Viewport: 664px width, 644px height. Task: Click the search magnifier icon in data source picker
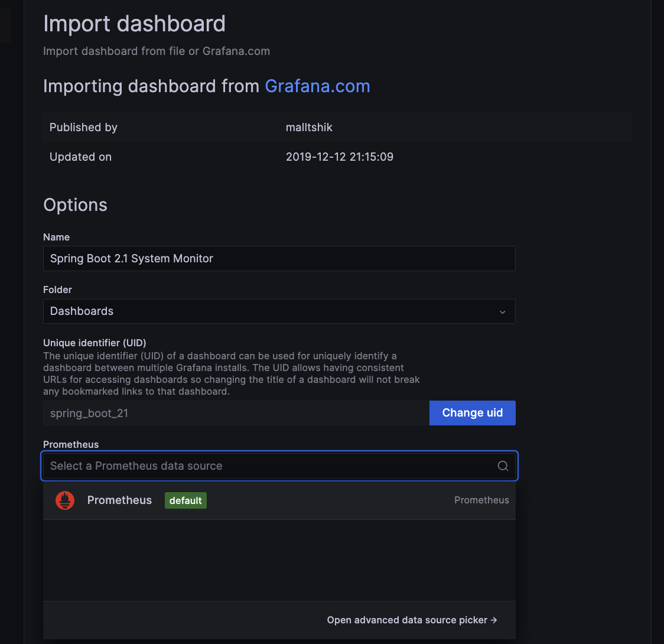pos(503,466)
